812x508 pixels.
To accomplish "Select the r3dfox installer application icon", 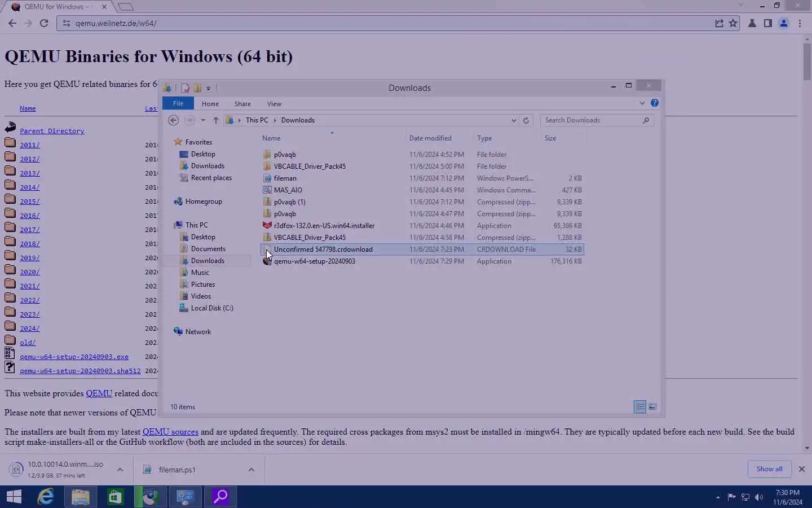I will coord(267,226).
